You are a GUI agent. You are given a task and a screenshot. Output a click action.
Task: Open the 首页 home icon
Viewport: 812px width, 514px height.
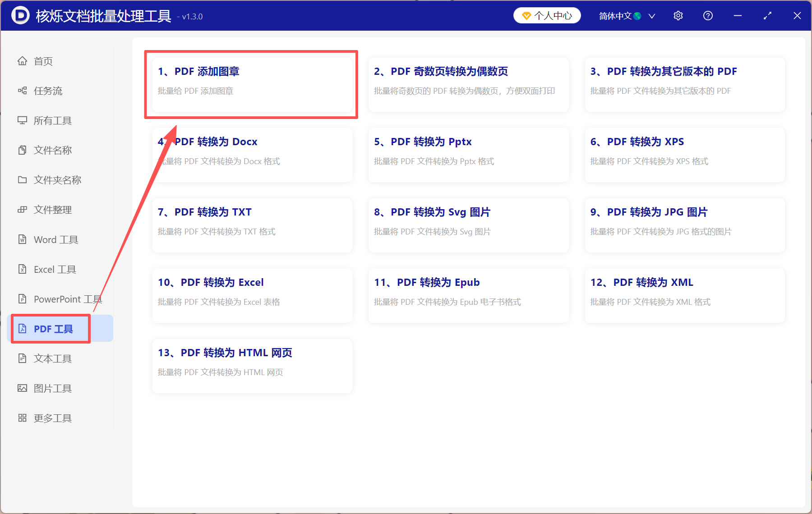23,61
